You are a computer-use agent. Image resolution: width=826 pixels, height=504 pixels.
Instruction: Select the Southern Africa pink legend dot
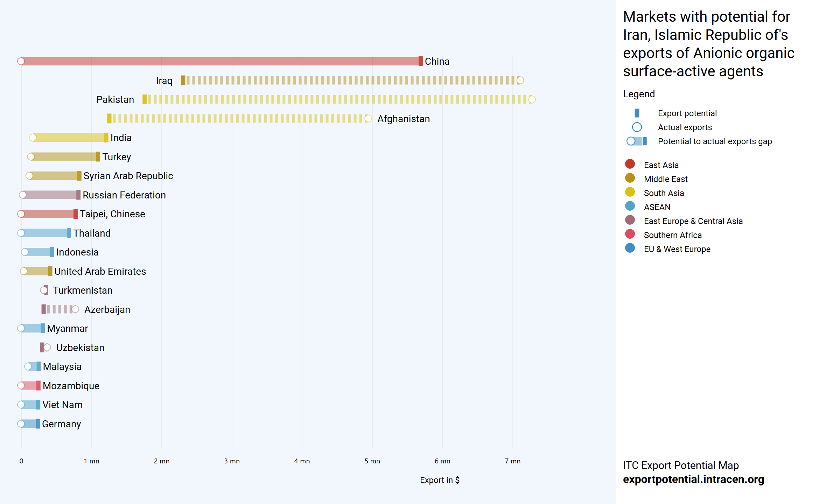(630, 234)
